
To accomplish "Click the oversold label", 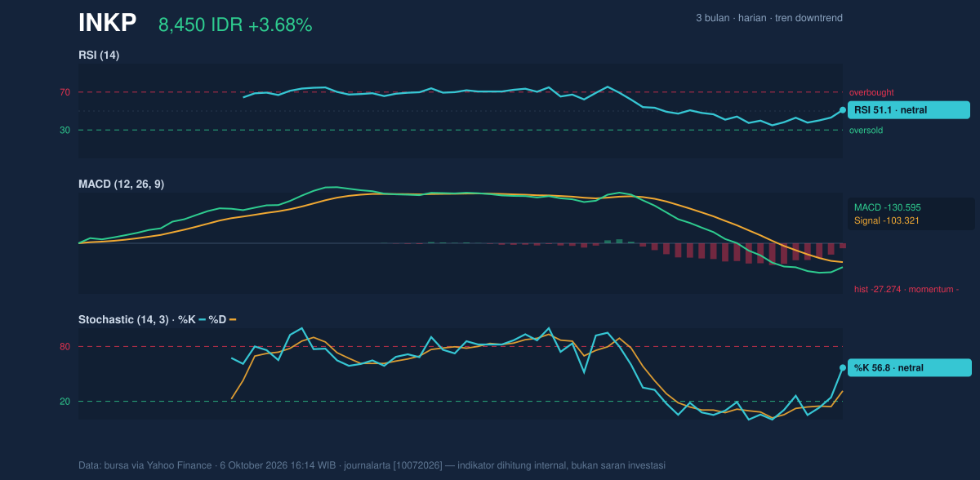I will [x=866, y=131].
